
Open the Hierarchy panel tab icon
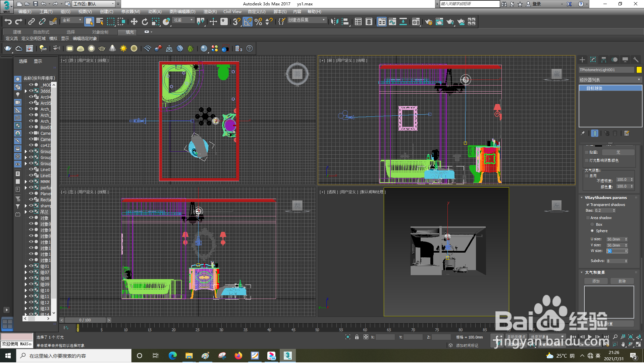[604, 60]
